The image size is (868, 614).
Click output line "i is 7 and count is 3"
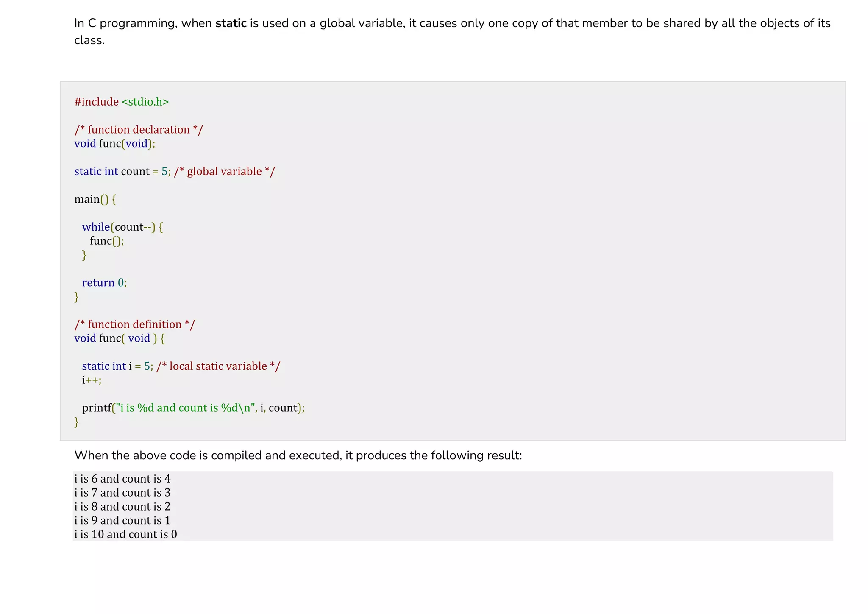coord(122,493)
